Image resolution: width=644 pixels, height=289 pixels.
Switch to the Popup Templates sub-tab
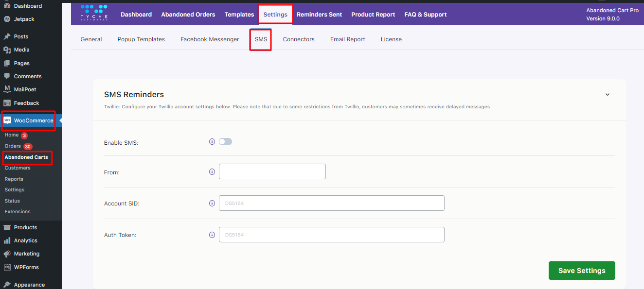pyautogui.click(x=141, y=39)
